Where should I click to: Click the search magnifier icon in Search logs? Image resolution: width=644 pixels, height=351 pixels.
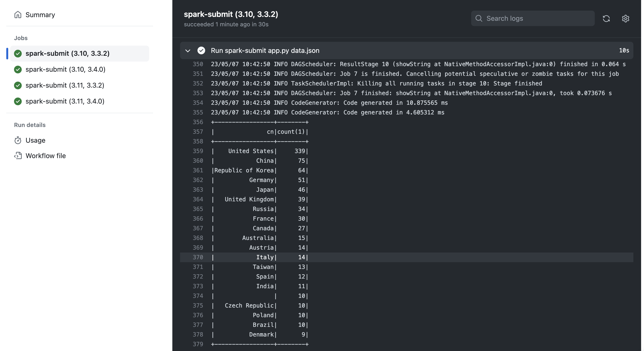(478, 18)
